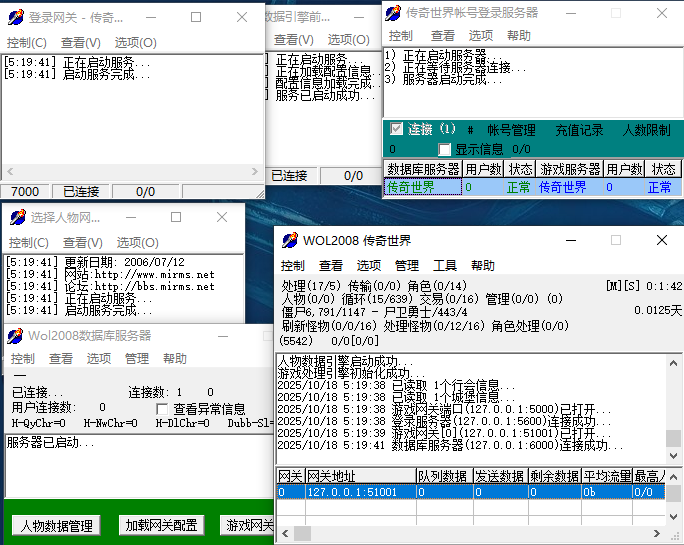Open 帮助 menu in WOL2008 传奇世界
684x545 pixels.
tap(482, 265)
